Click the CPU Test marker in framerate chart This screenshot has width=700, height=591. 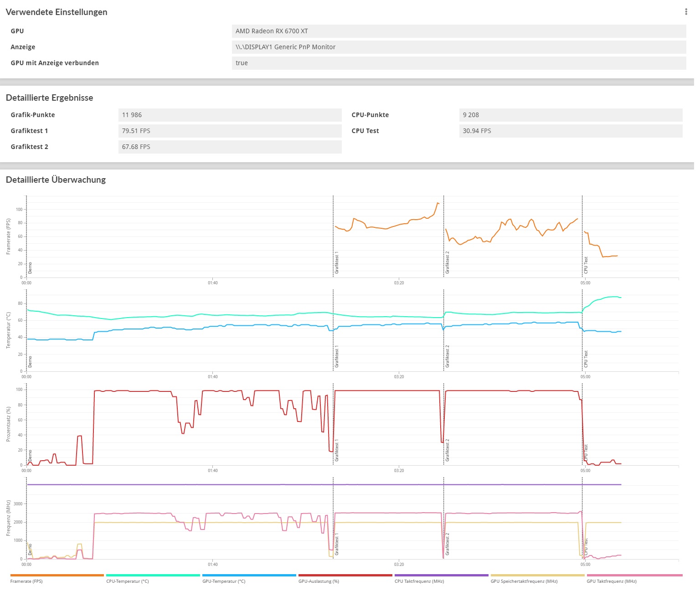pyautogui.click(x=586, y=265)
